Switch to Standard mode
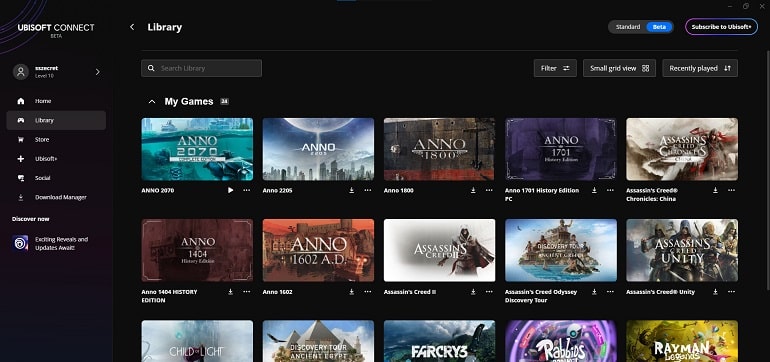This screenshot has width=770, height=362. [628, 27]
